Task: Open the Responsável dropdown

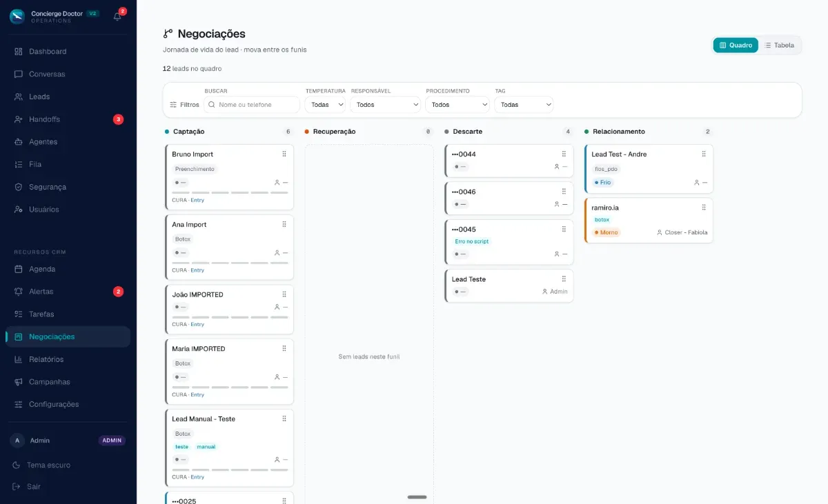Action: [386, 105]
